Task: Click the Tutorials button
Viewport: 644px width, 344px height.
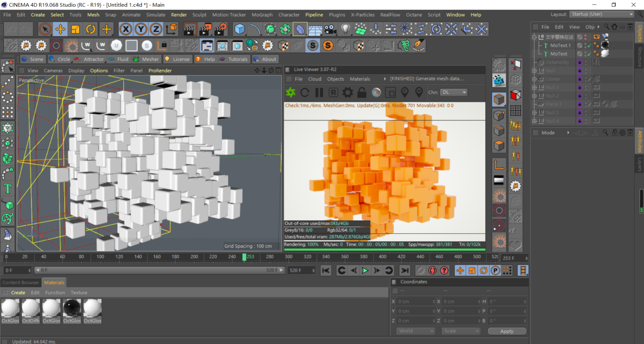Action: tap(233, 59)
